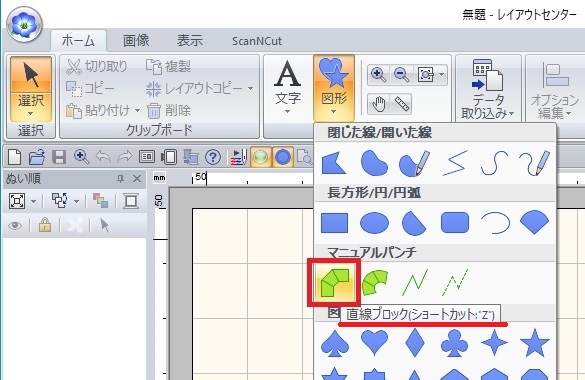The height and width of the screenshot is (380, 585).
Task: Switch to the ホーム tab
Action: tap(78, 41)
